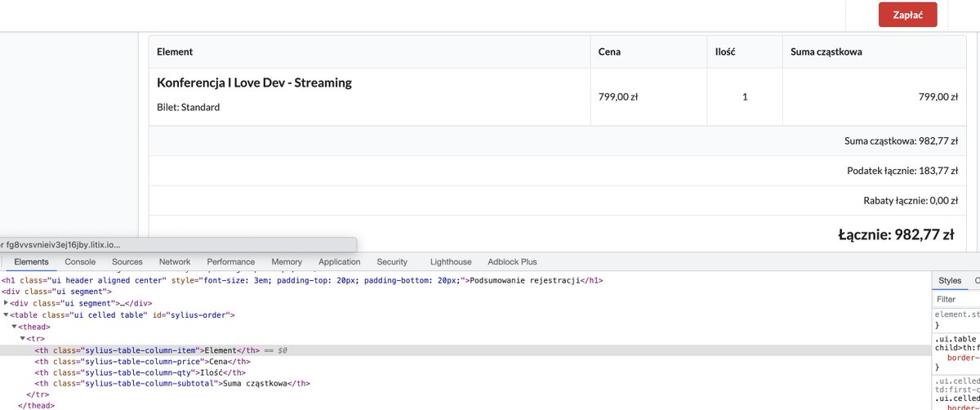This screenshot has height=410, width=980.
Task: Open the Sources tab
Action: click(127, 262)
